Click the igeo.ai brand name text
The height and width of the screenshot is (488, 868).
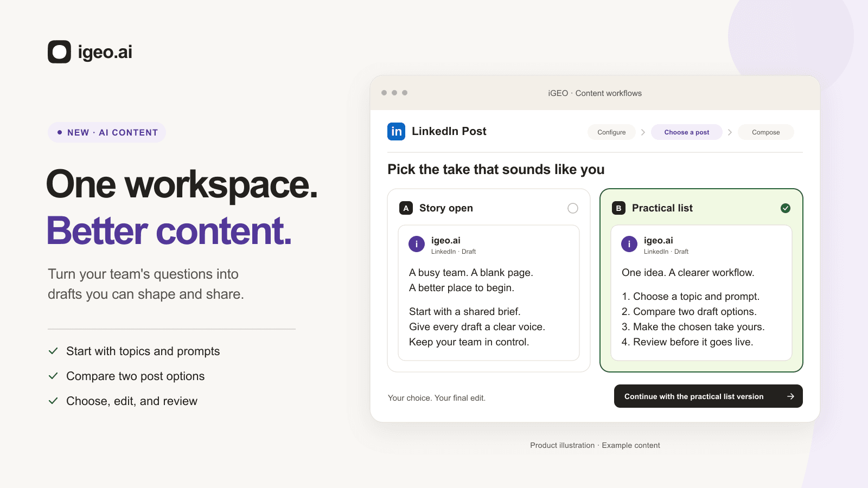105,52
